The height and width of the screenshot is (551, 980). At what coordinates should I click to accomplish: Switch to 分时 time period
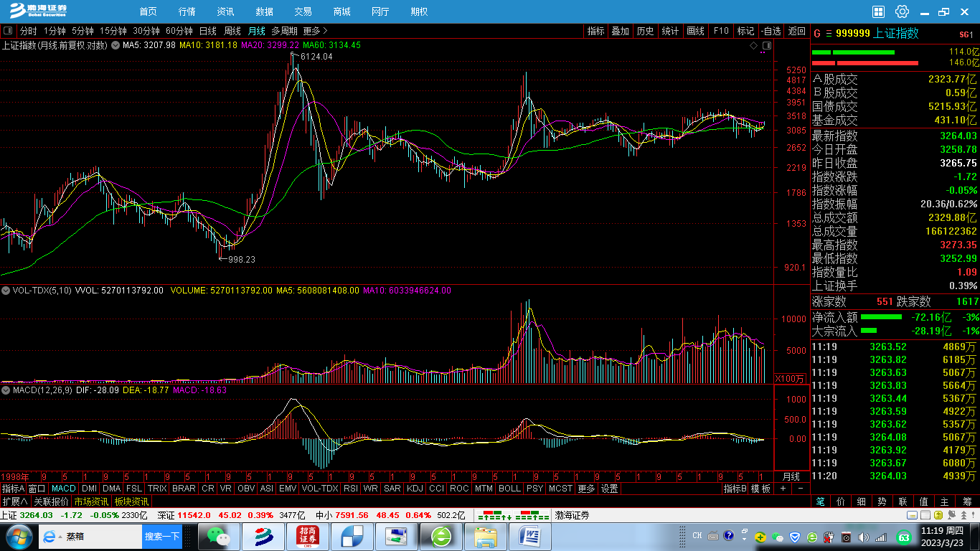(28, 31)
